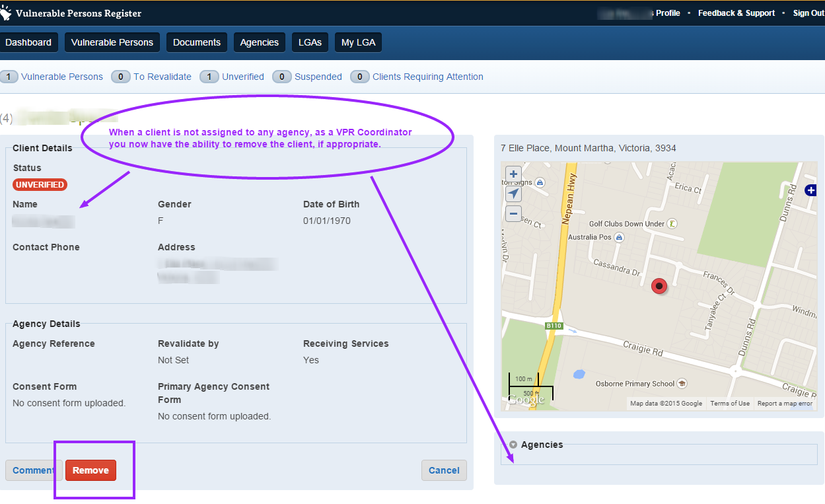Go to the My LGA tab

point(358,42)
